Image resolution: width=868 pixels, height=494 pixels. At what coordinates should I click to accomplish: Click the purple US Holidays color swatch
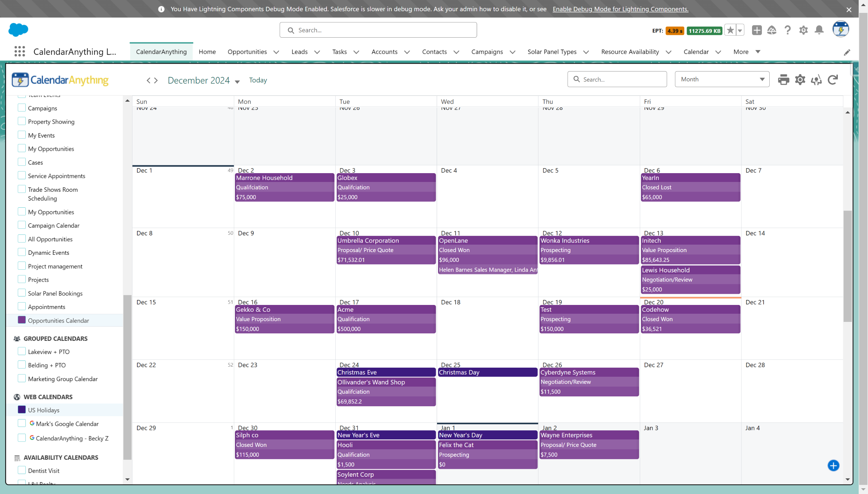(22, 410)
